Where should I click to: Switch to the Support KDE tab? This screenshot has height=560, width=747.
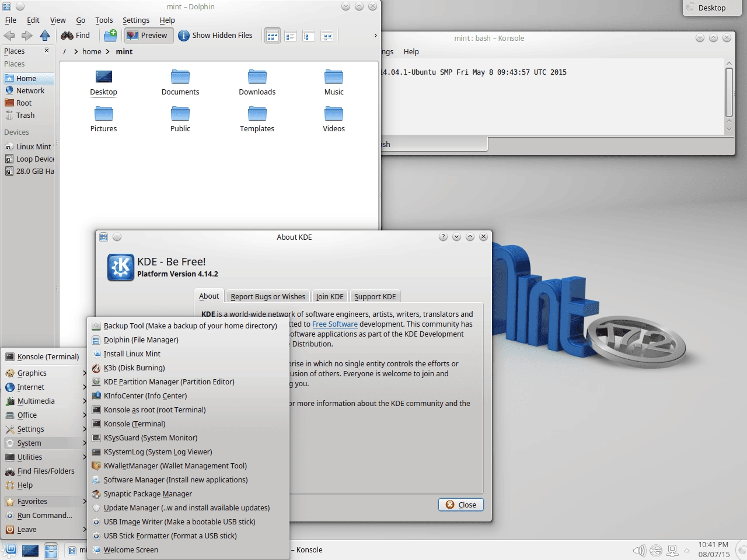coord(375,296)
